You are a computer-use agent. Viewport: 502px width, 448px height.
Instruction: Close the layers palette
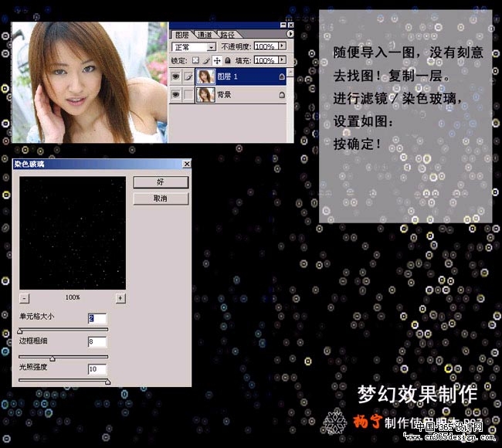click(x=290, y=25)
